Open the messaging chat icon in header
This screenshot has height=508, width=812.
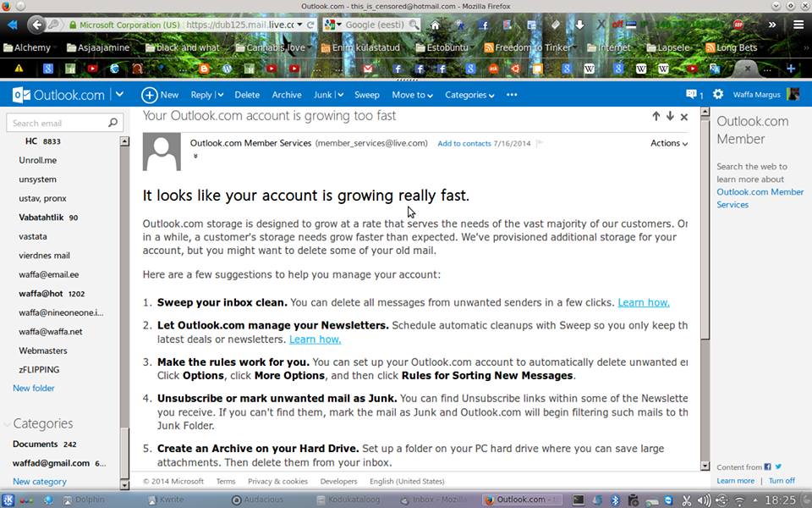(x=691, y=94)
